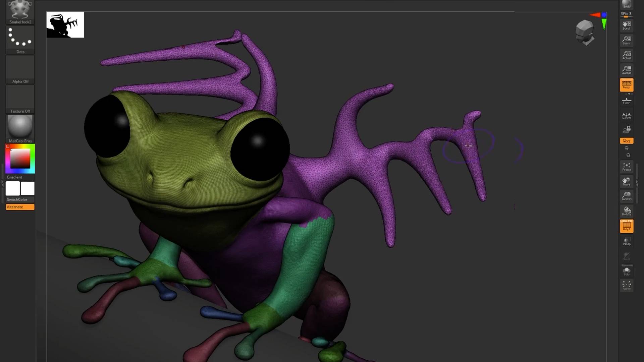This screenshot has width=644, height=362.
Task: Click the Rotate view icon
Action: click(x=626, y=211)
